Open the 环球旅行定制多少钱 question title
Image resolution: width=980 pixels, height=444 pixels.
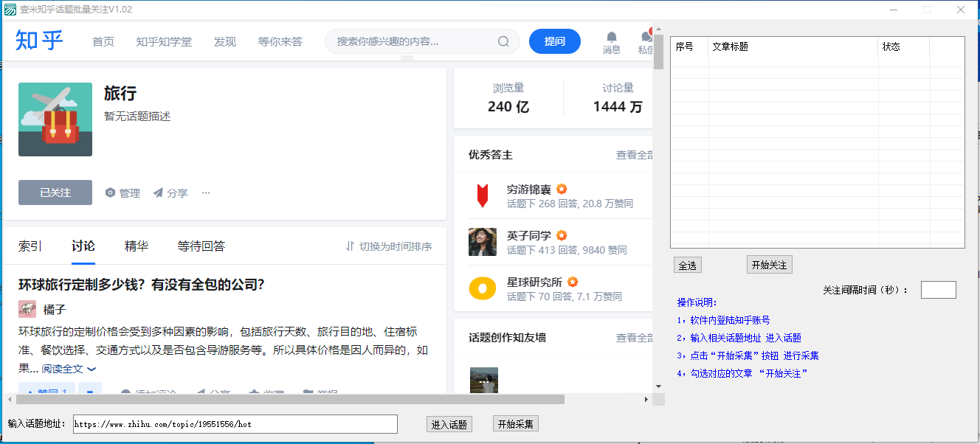[142, 285]
